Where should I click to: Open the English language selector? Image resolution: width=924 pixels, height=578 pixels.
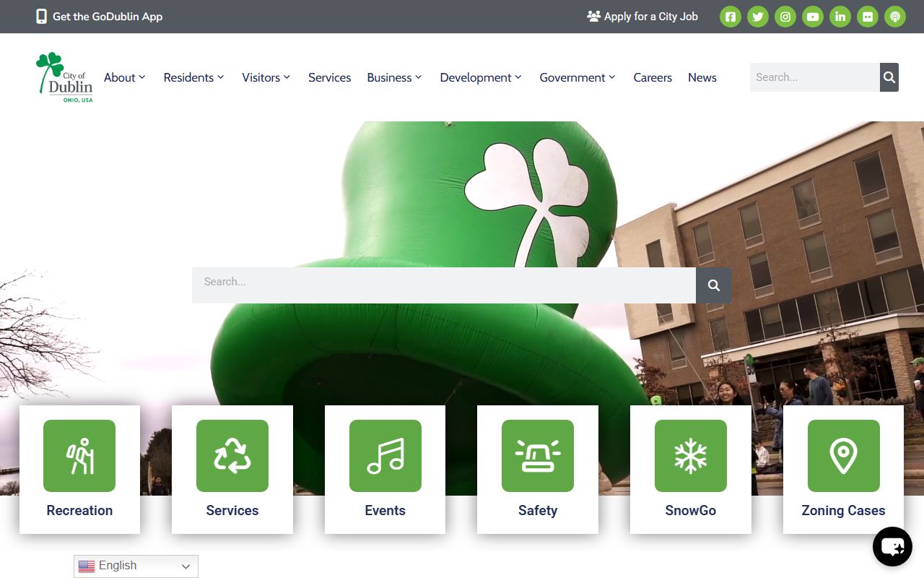coord(136,566)
